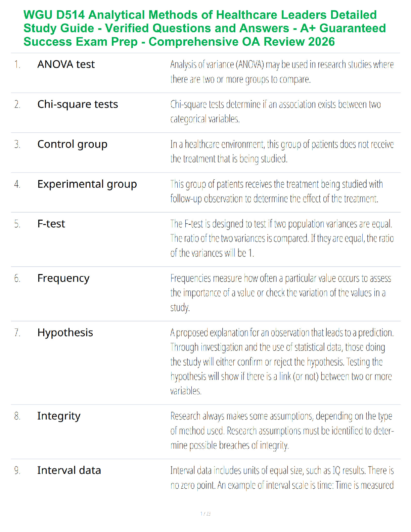Click the Interval data IQ results definition
Screen dimensions: 411x532
tap(282, 478)
